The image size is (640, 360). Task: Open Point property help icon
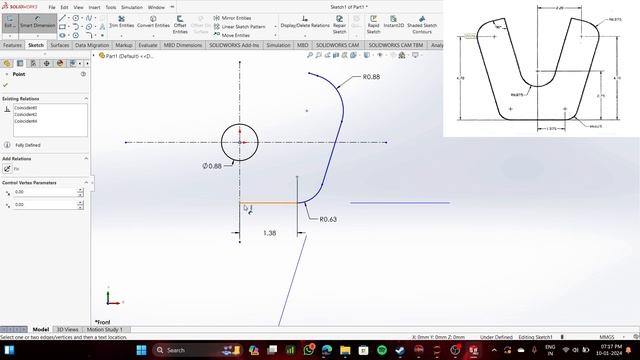coord(83,74)
